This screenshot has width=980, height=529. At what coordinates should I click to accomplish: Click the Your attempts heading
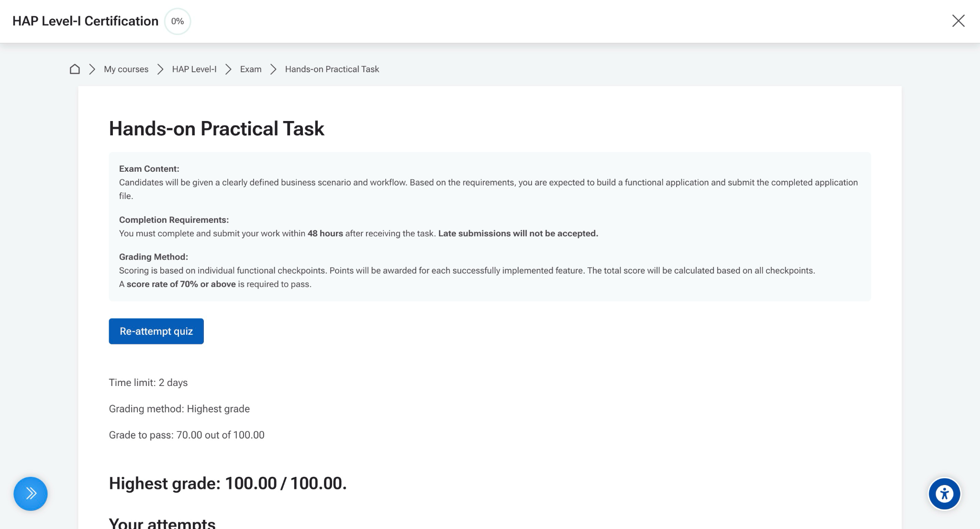162,522
